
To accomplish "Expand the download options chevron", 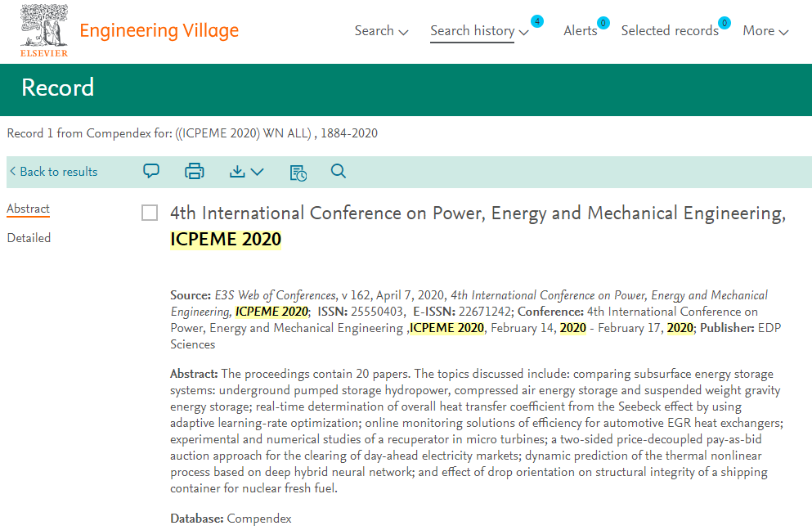I will pos(258,172).
